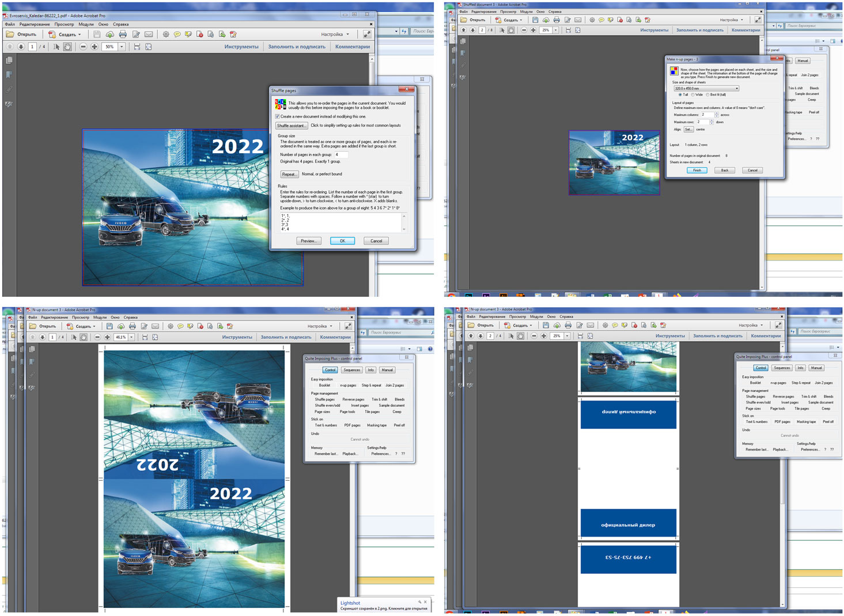Click Finish in Make n-up pages dialog

tap(697, 171)
